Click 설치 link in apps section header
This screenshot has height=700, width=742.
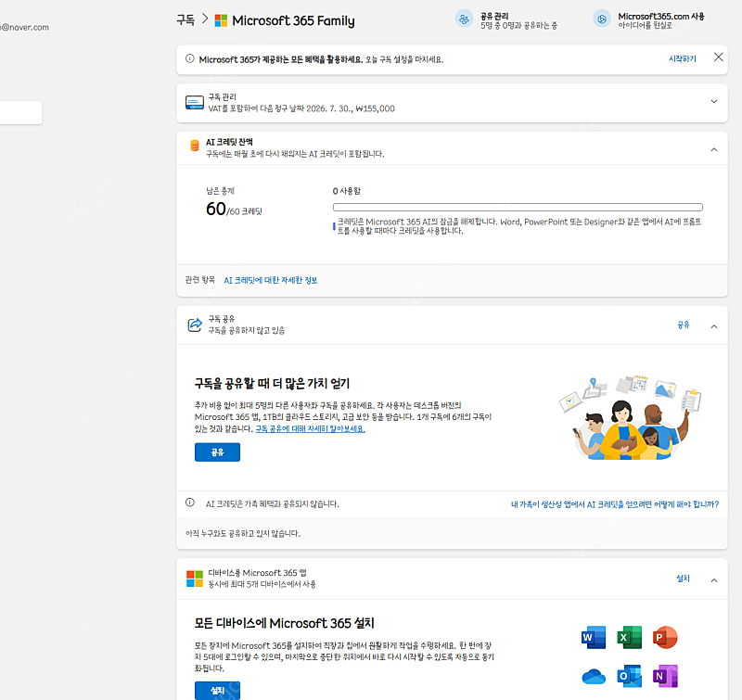[683, 579]
